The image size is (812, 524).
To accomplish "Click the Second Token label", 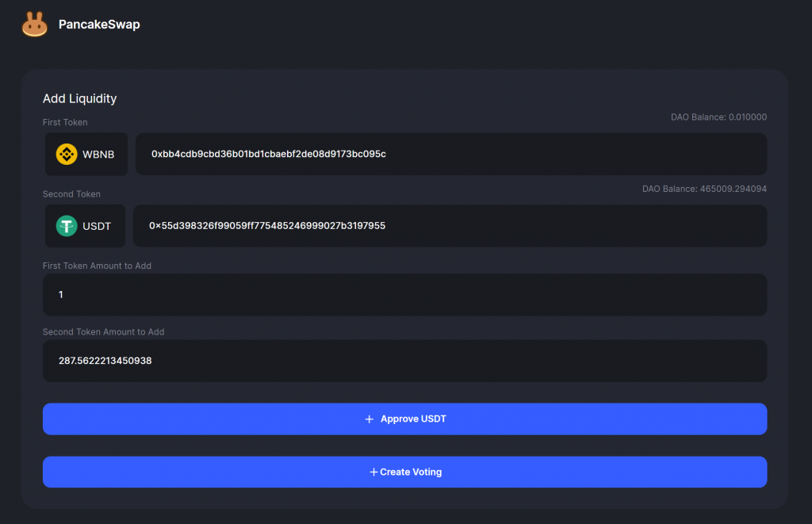I will click(x=71, y=194).
